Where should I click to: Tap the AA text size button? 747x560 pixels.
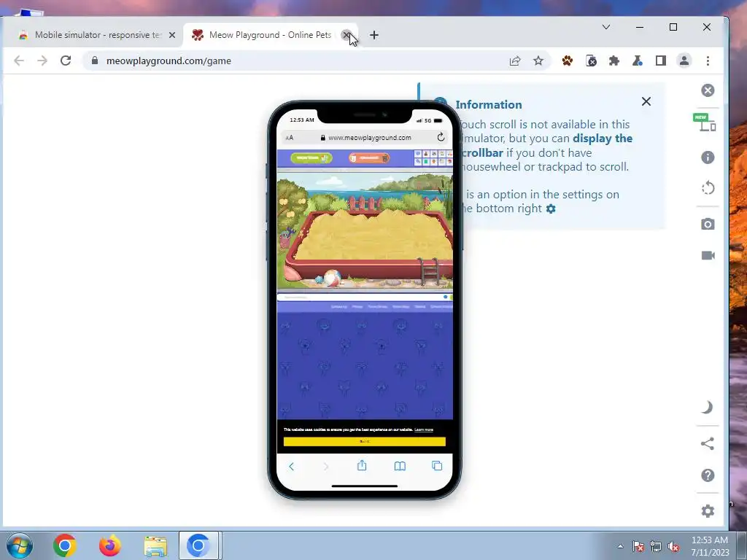tap(289, 138)
